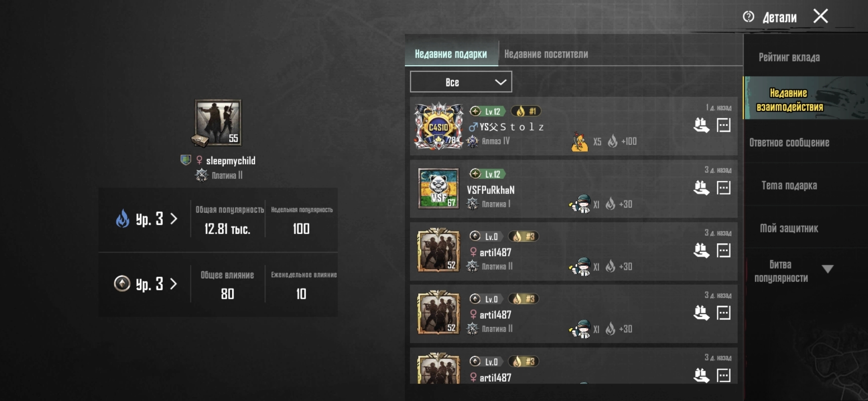Click the gift icon for YS Stolz
868x401 pixels.
tap(701, 125)
